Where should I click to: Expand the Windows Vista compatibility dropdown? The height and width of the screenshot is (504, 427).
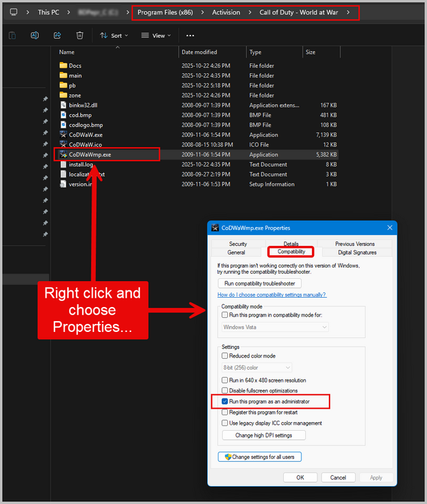click(x=275, y=327)
